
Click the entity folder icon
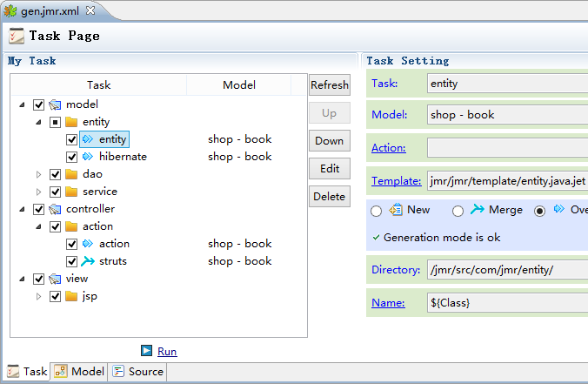(71, 122)
